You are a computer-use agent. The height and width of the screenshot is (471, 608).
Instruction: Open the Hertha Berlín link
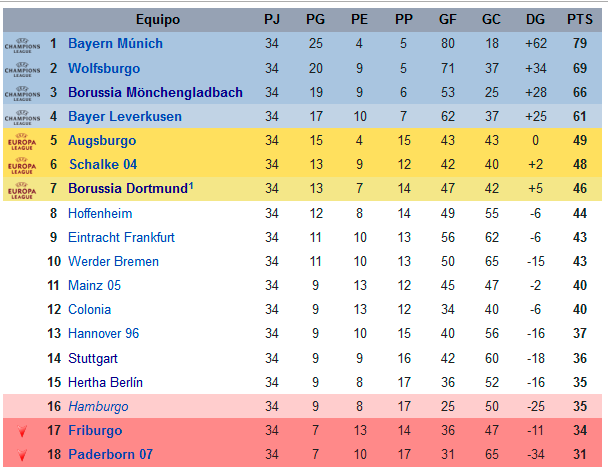click(x=105, y=382)
